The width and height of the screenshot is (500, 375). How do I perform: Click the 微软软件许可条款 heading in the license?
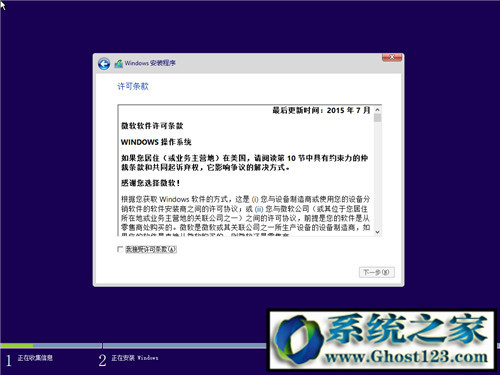(x=152, y=126)
